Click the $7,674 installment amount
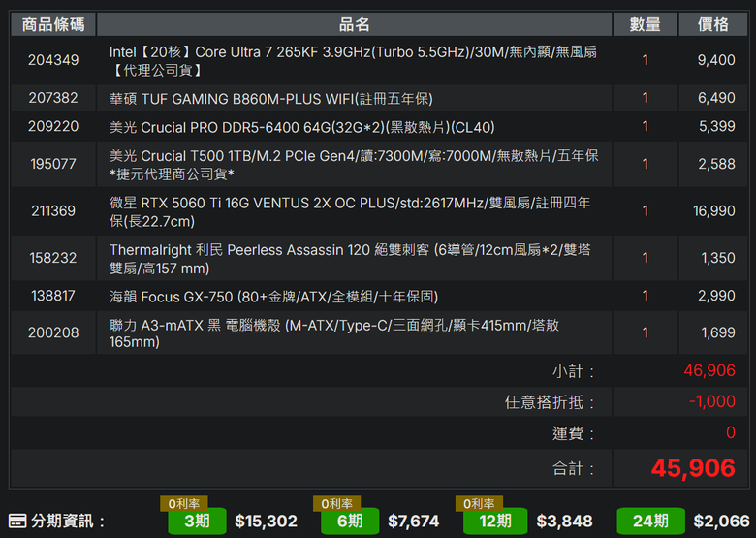The width and height of the screenshot is (756, 538). pos(413,522)
